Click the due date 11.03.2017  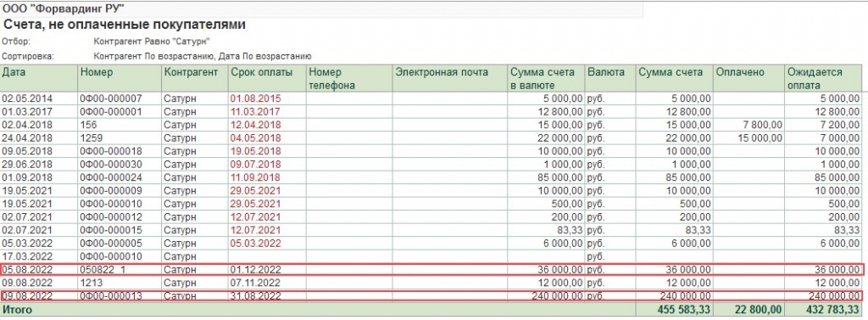pyautogui.click(x=256, y=111)
